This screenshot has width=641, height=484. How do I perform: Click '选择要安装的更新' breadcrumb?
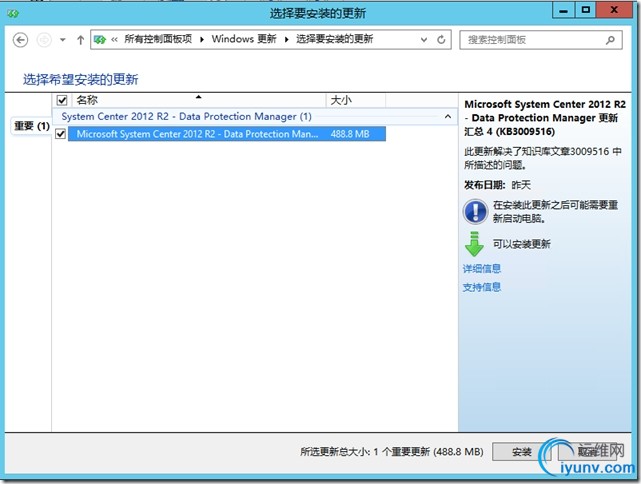coord(334,39)
